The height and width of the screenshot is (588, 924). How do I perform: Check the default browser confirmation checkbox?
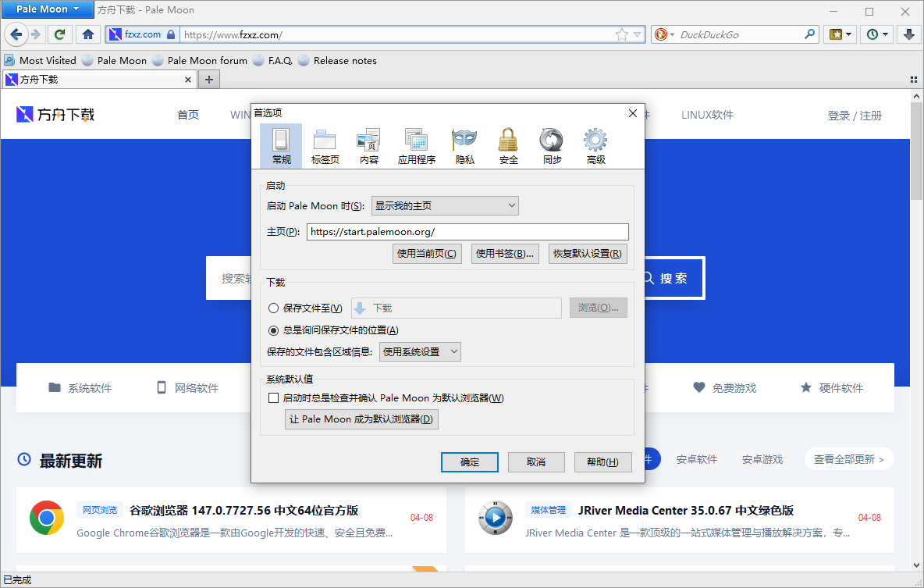click(x=274, y=397)
